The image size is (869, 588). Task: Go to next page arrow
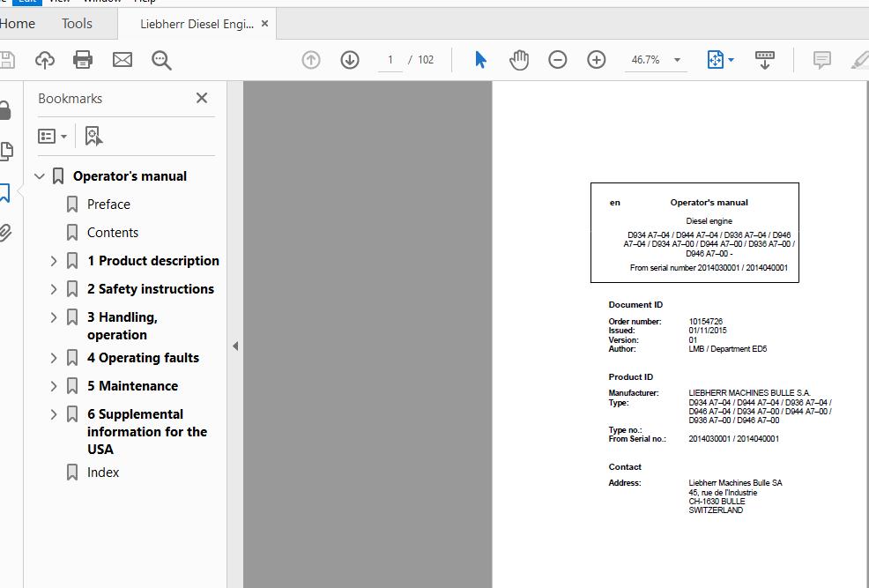350,60
